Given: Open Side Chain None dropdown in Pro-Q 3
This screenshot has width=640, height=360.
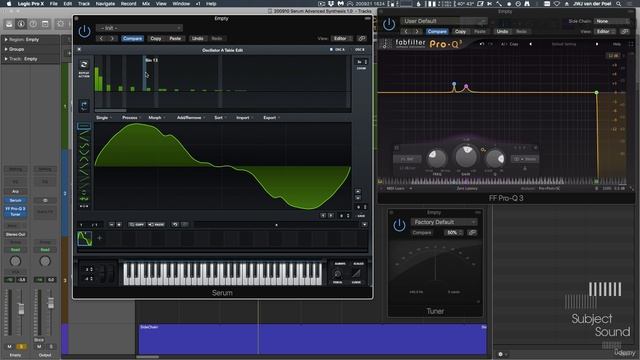Looking at the screenshot, I should [611, 21].
